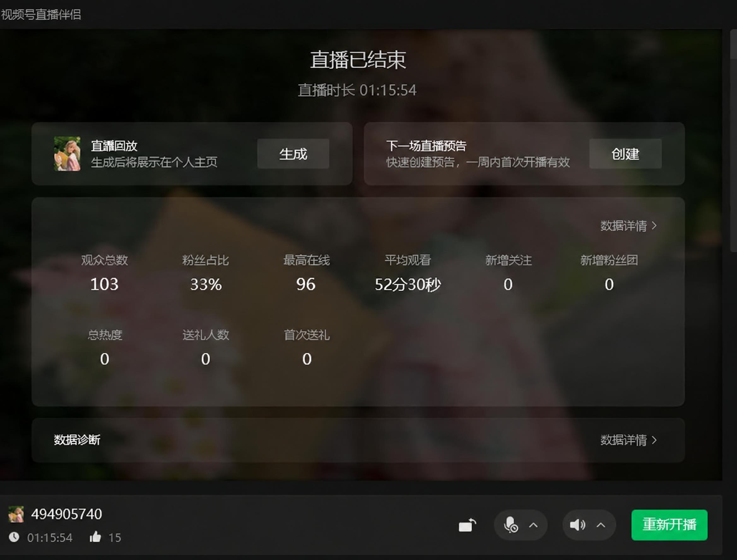Image resolution: width=737 pixels, height=560 pixels.
Task: Click the account ID 494905740
Action: tap(66, 514)
